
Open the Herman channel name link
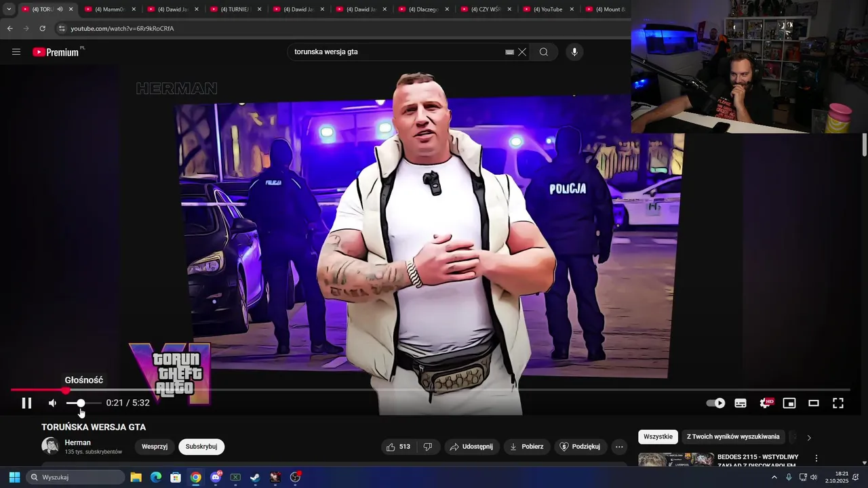[77, 443]
